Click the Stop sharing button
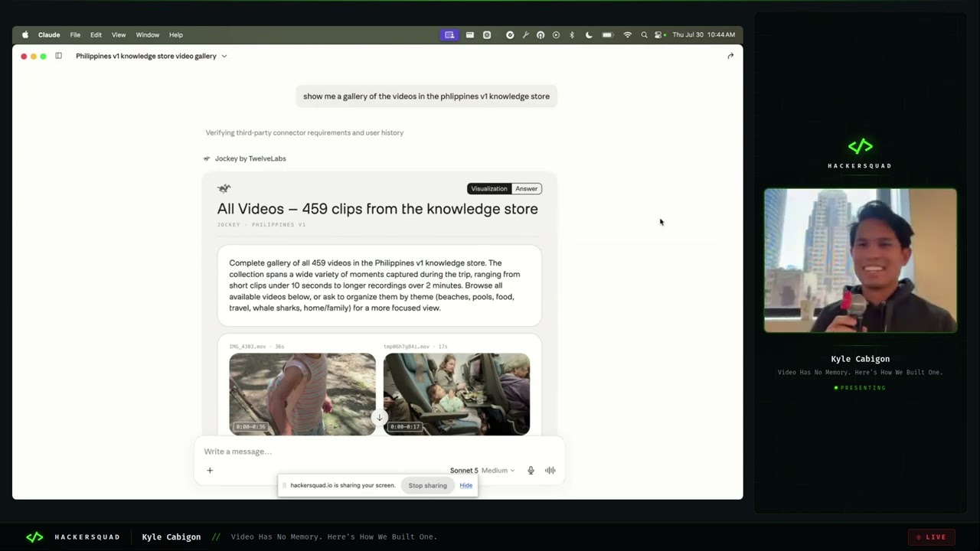Image resolution: width=980 pixels, height=551 pixels. (427, 485)
